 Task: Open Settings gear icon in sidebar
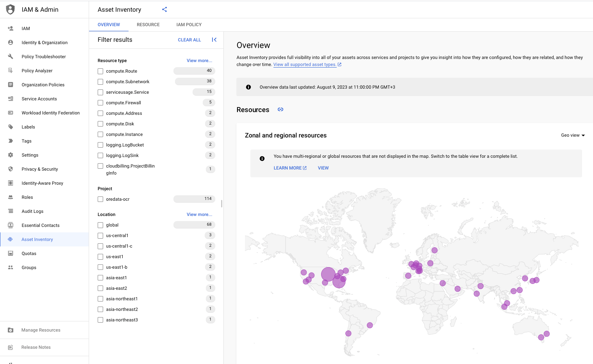click(11, 155)
